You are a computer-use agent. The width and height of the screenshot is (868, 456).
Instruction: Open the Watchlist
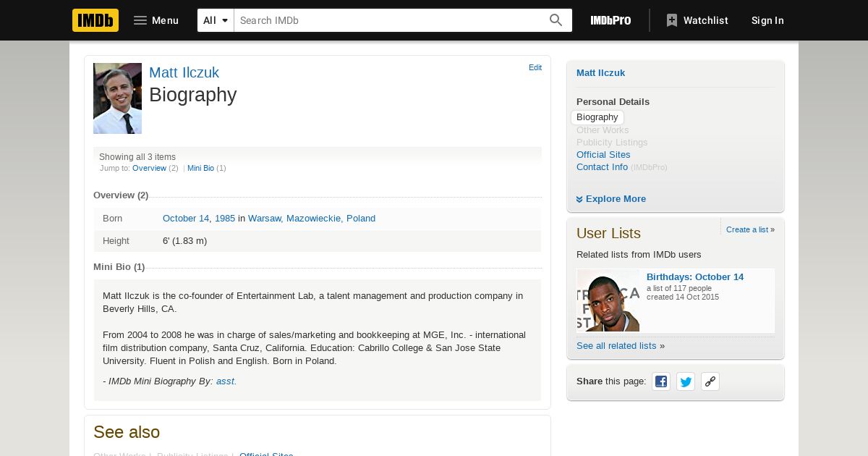(x=697, y=20)
